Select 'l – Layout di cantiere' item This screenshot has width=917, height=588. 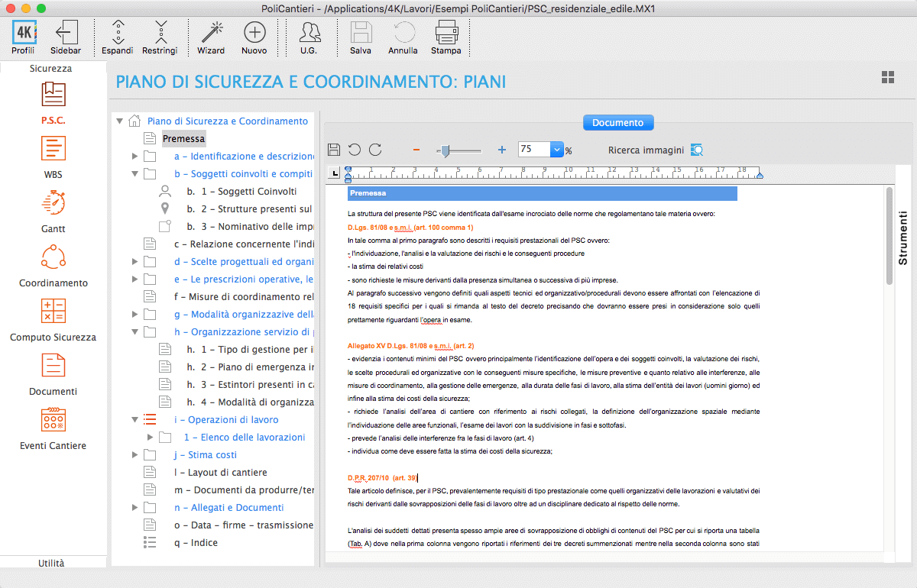220,473
